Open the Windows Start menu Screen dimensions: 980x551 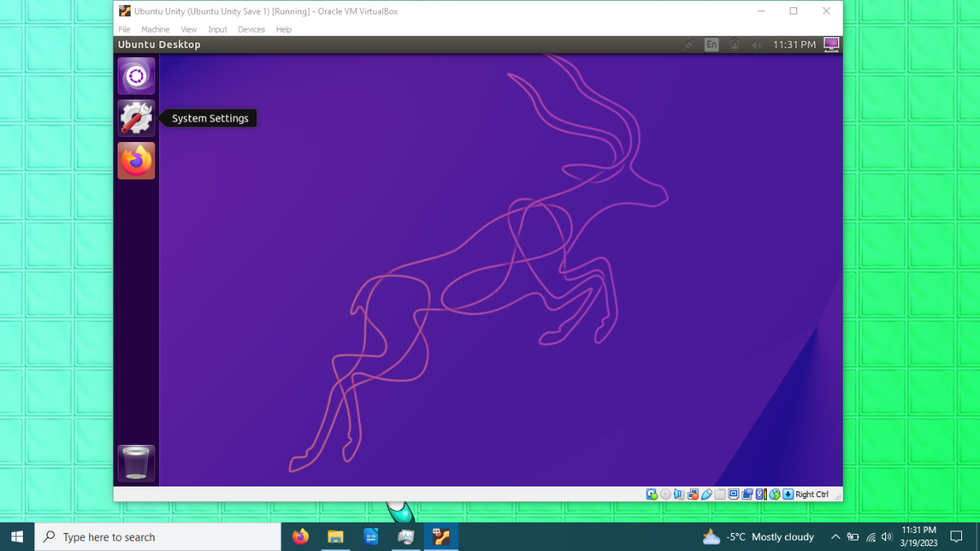tap(17, 536)
